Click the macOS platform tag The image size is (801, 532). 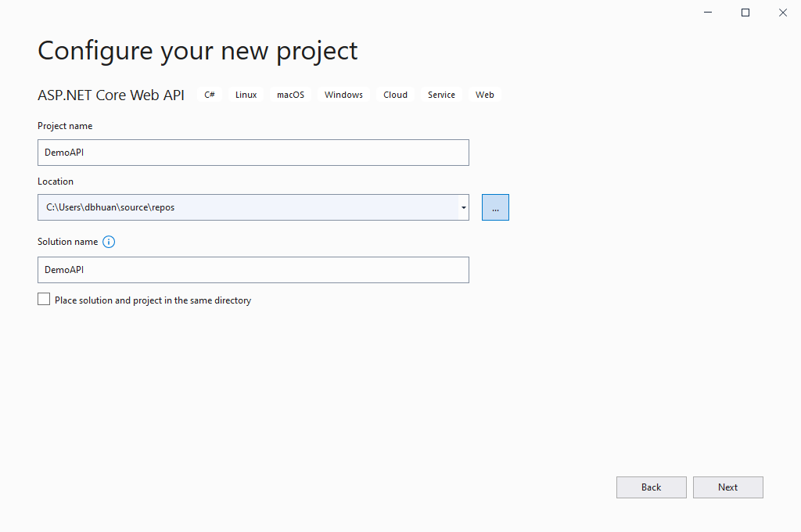tap(290, 95)
